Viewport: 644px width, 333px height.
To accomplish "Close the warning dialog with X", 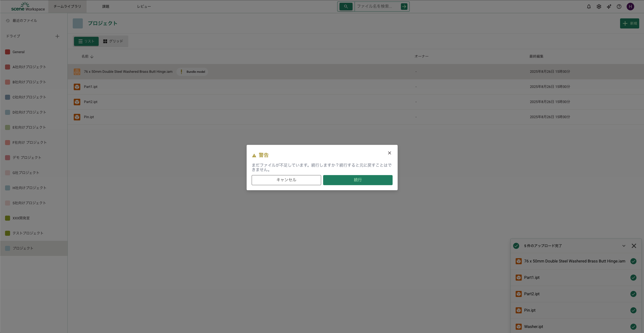I will [389, 153].
